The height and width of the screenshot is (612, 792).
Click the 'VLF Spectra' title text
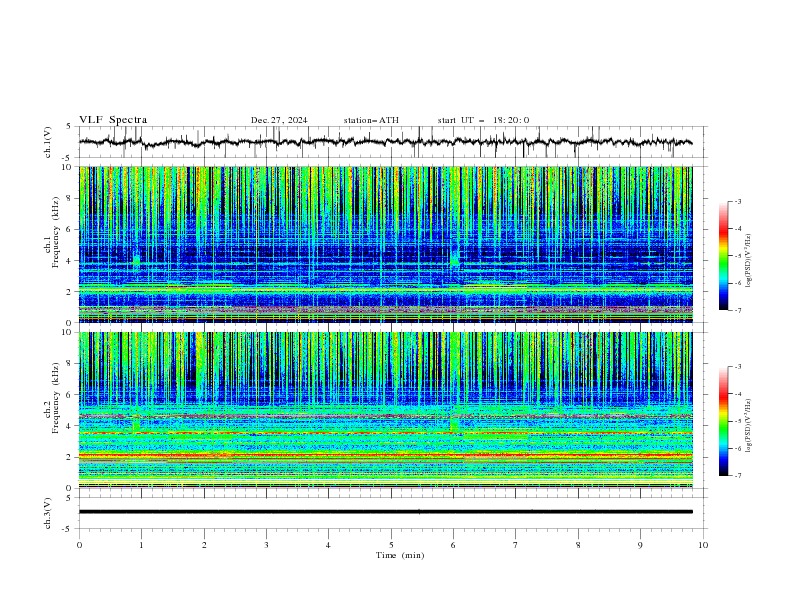coord(113,120)
